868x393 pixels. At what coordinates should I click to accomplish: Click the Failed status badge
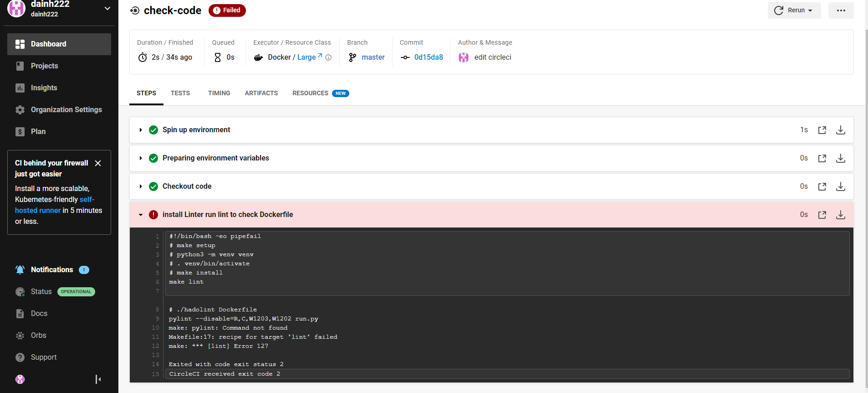227,10
